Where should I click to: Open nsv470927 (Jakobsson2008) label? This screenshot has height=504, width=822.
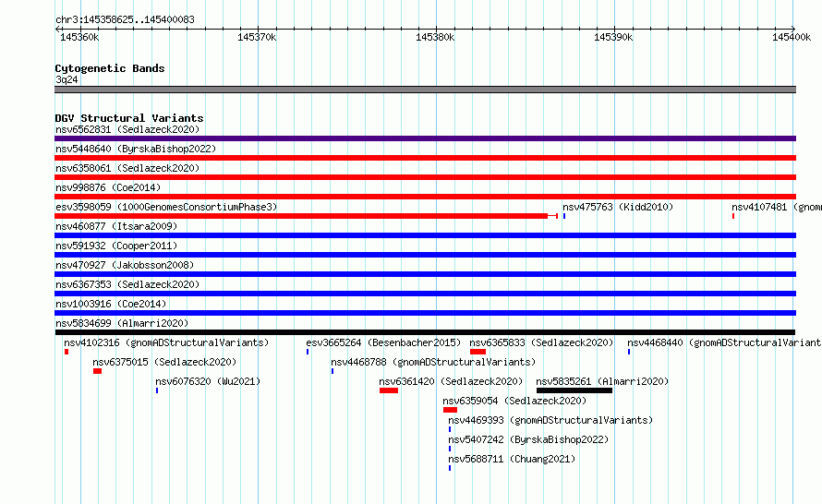[x=125, y=265]
